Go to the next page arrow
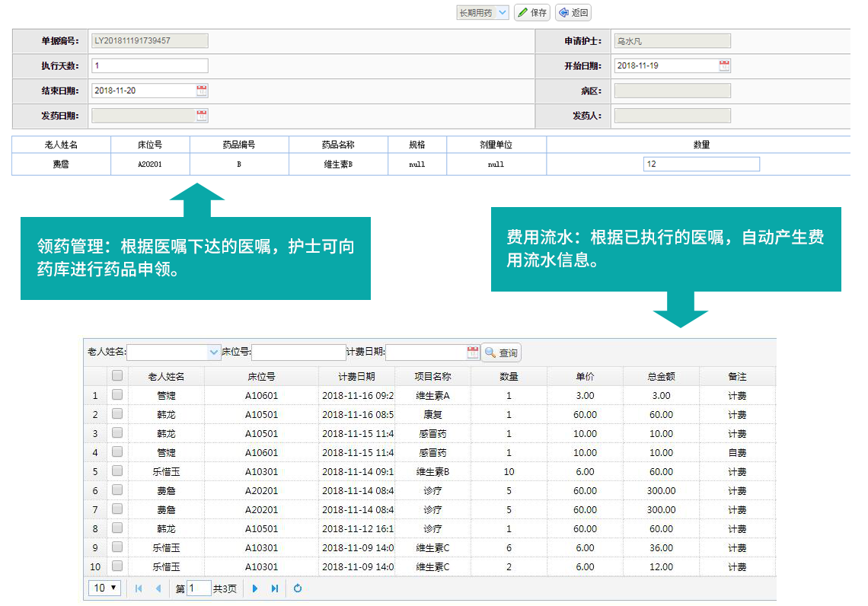This screenshot has width=868, height=606. click(x=255, y=588)
